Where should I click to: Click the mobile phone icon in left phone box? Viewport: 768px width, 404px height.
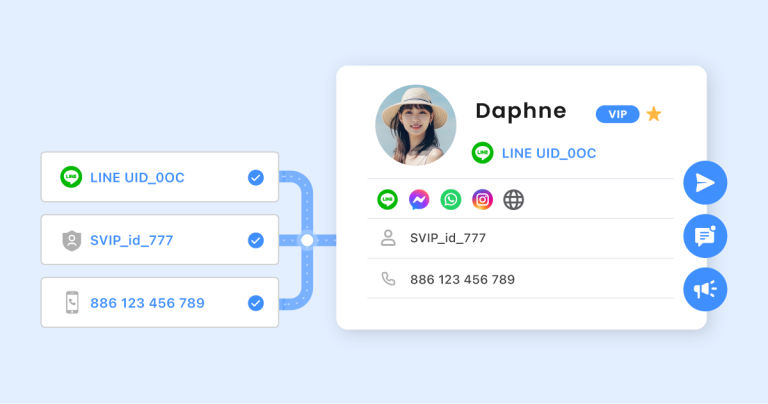click(72, 303)
